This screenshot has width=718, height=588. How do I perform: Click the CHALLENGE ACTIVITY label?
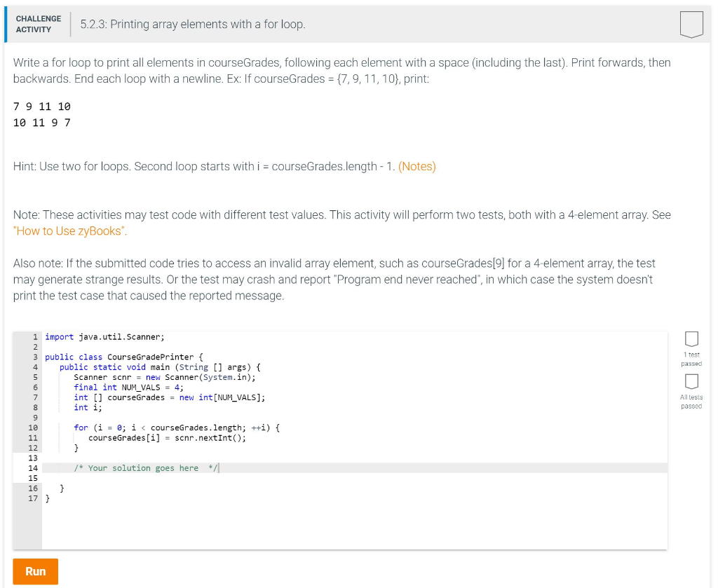coord(39,24)
